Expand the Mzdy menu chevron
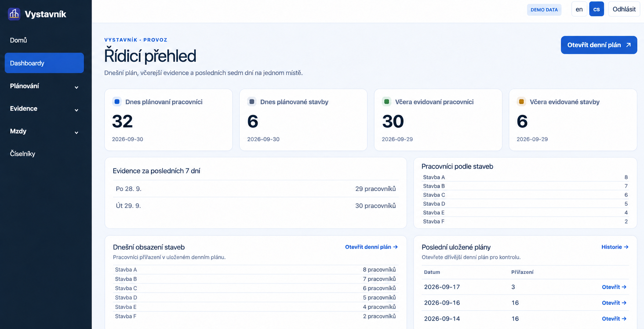 click(76, 133)
